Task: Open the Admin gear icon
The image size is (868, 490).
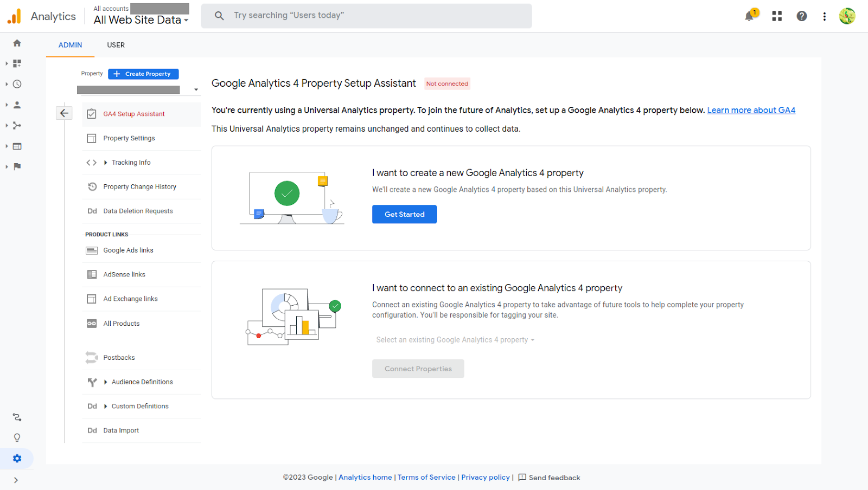Action: tap(17, 459)
